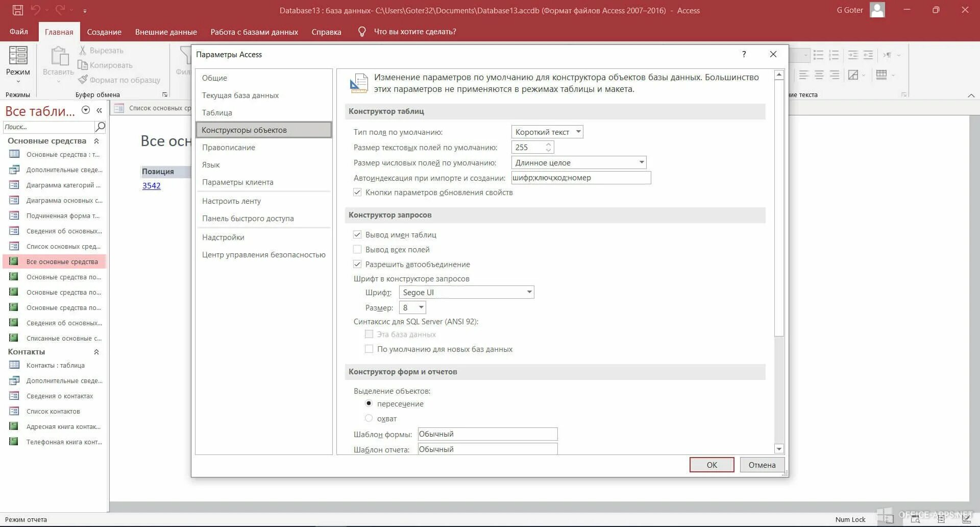Viewport: 980px width, 527px height.
Task: Click the align left icon in ribbon
Action: point(804,75)
